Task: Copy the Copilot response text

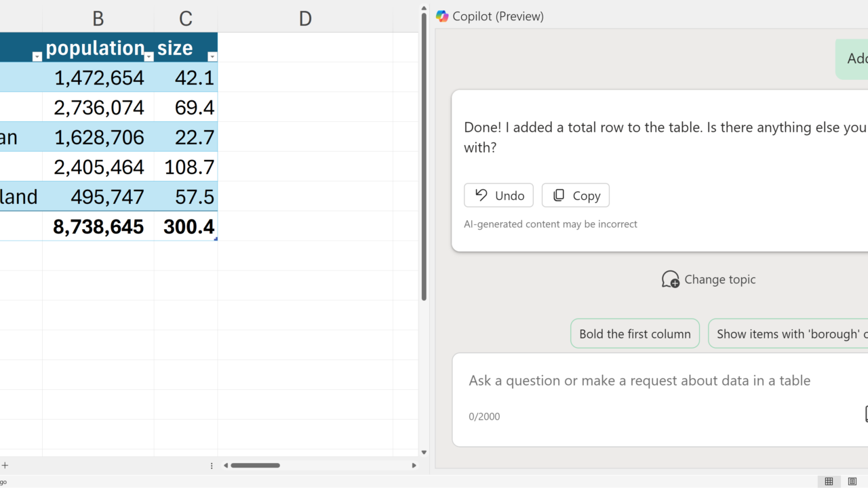Action: click(x=575, y=195)
